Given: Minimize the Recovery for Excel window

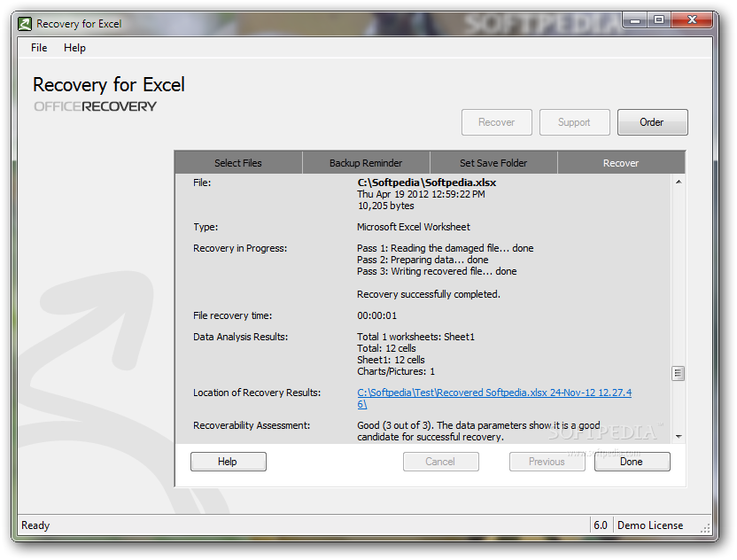Looking at the screenshot, I should tap(635, 20).
